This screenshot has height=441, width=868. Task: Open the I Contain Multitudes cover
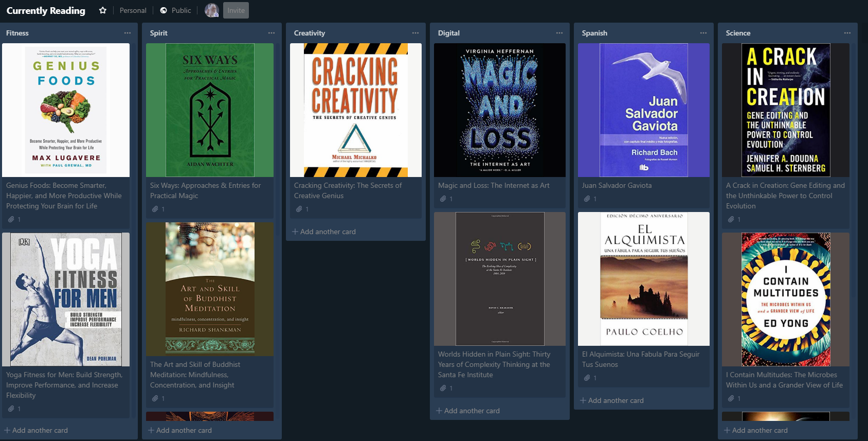tap(786, 299)
